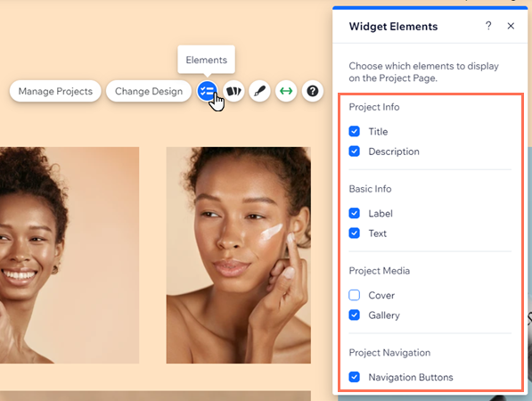Toggle the Navigation Buttons checkbox
The width and height of the screenshot is (532, 401).
354,377
